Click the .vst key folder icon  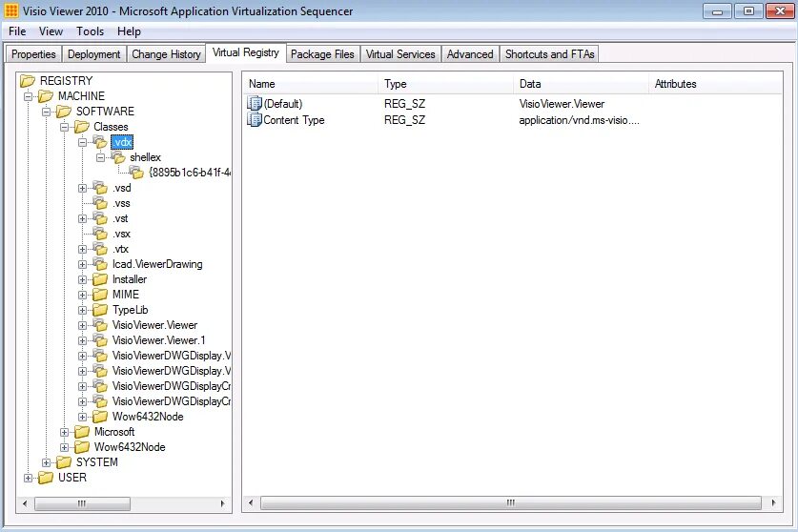click(100, 218)
